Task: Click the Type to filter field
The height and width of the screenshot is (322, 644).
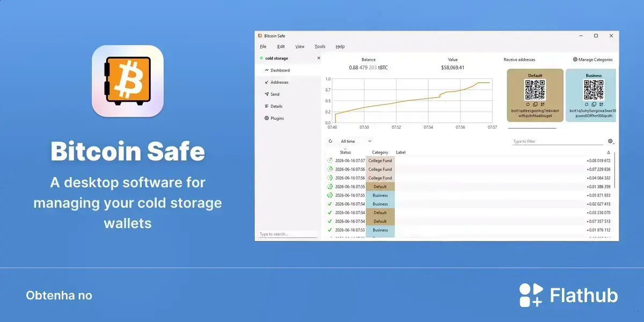Action: [x=558, y=142]
